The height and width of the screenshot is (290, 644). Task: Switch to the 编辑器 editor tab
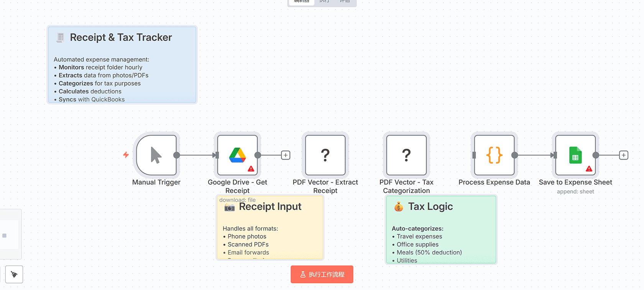pyautogui.click(x=302, y=2)
